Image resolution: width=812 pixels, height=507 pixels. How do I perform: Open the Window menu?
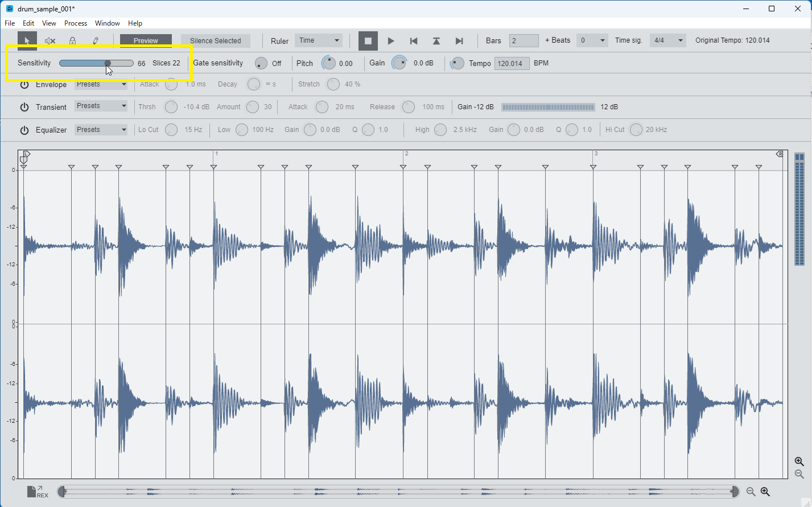tap(108, 23)
